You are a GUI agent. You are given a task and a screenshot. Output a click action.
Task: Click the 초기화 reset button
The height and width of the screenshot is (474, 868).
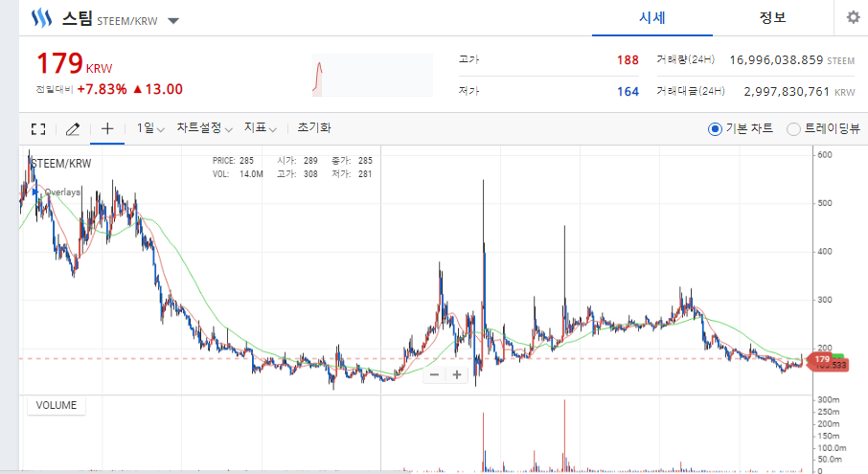(x=314, y=127)
